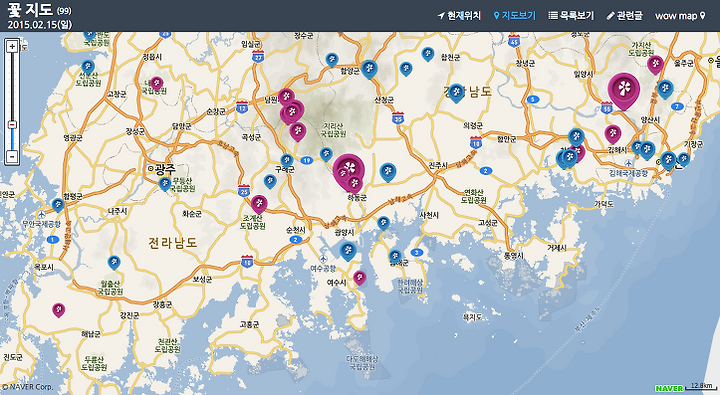Viewport: 720px width, 395px height.
Task: Select the small blue marker above 함양군 label
Action: pyautogui.click(x=332, y=59)
